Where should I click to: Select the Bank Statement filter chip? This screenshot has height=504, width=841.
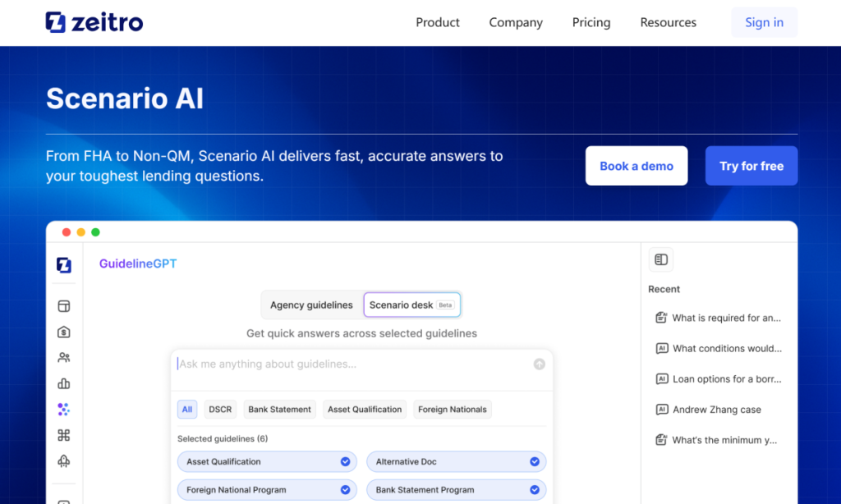tap(279, 409)
